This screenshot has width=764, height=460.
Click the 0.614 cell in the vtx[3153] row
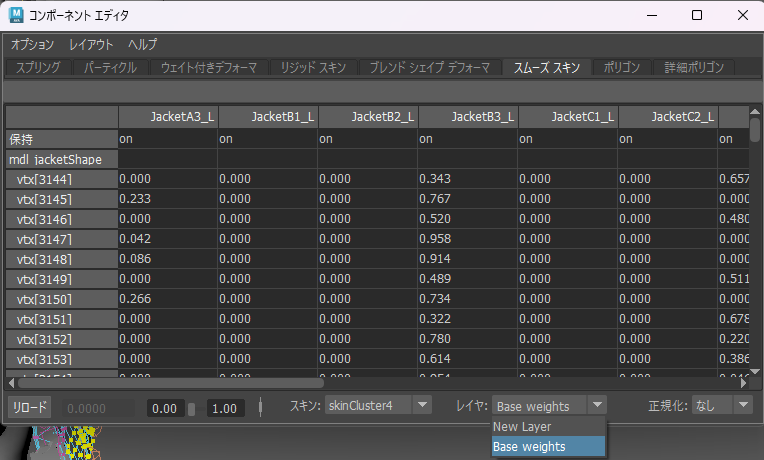467,359
